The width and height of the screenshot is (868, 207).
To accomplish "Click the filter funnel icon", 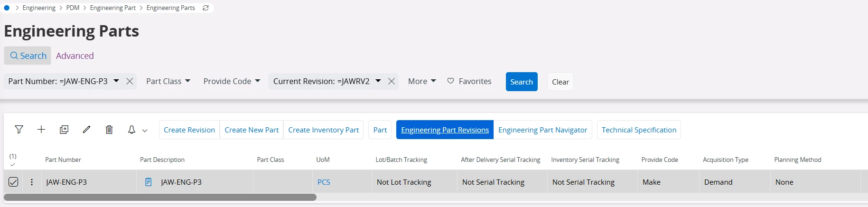I will pyautogui.click(x=19, y=130).
